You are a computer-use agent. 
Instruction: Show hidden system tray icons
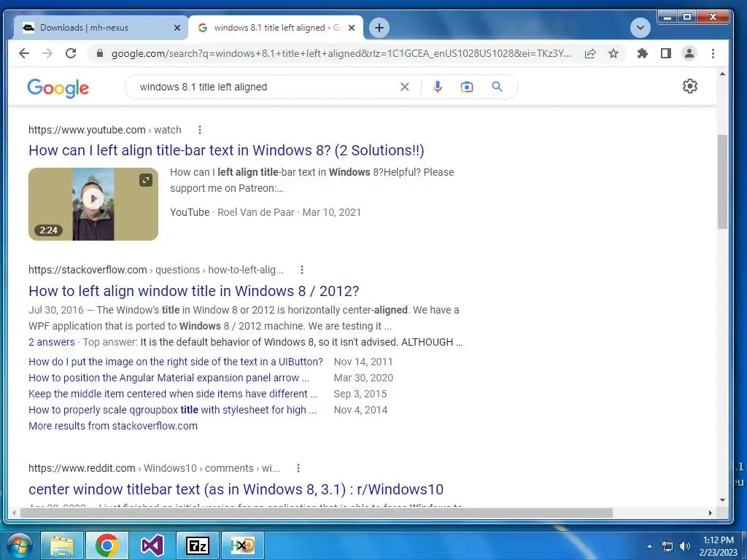649,546
